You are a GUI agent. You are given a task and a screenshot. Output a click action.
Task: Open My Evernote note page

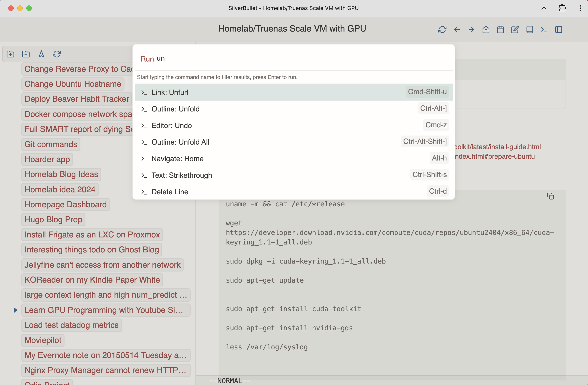[x=106, y=355]
